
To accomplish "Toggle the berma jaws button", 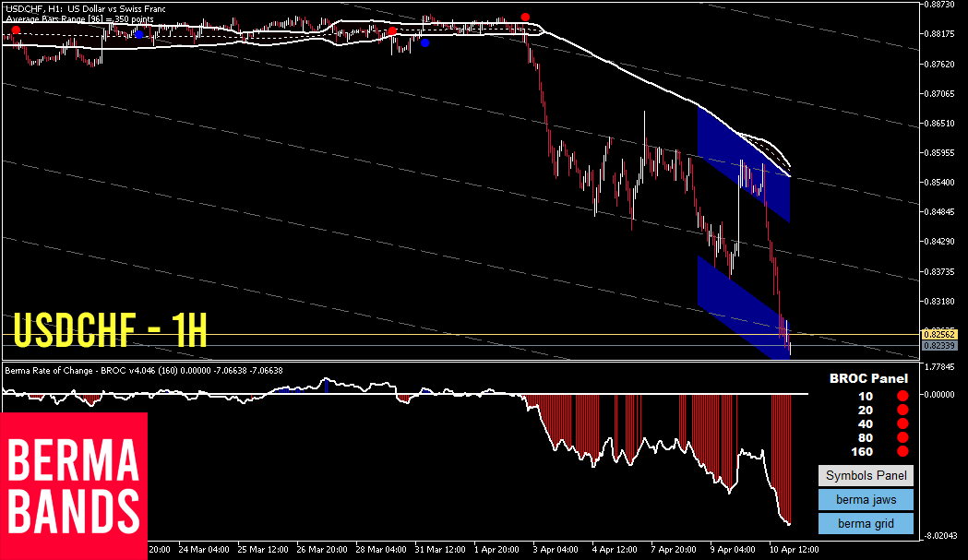I will pos(866,499).
